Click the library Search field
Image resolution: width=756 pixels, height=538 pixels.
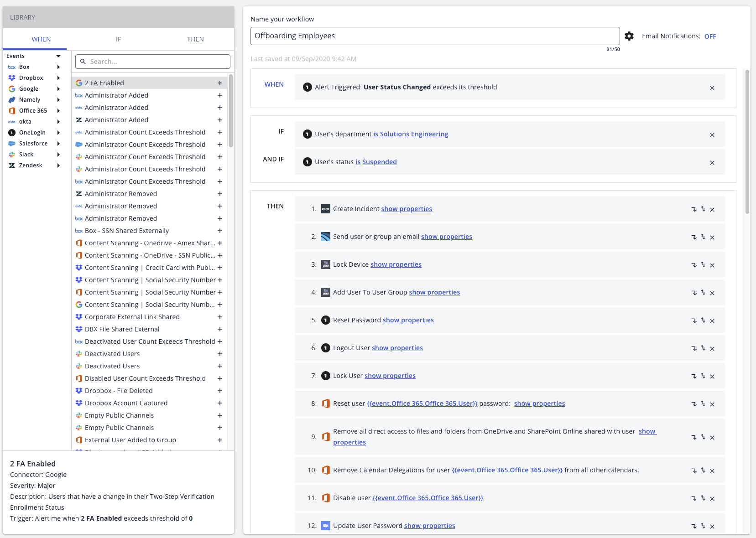coord(153,62)
